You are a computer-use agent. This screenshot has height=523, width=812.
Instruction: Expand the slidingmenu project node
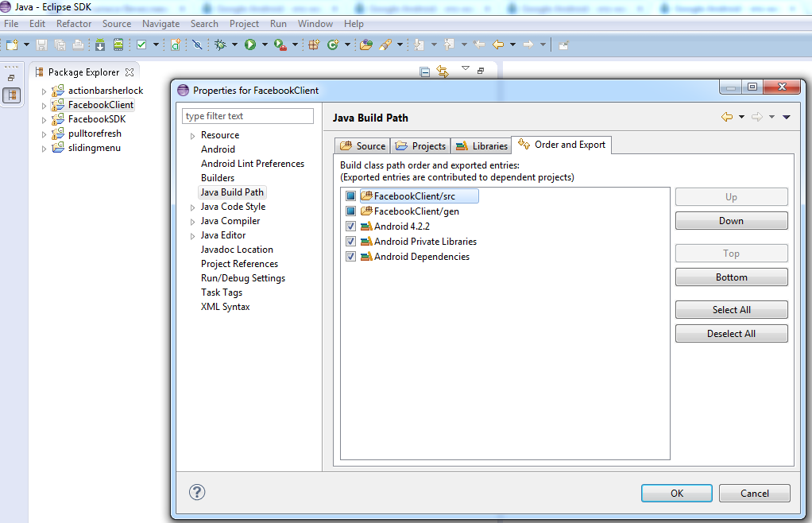coord(44,149)
